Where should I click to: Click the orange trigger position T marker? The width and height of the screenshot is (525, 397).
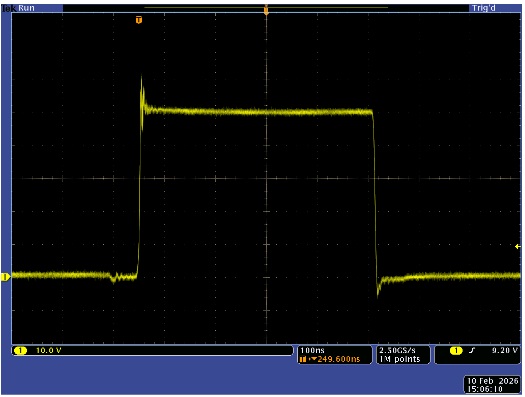coord(139,20)
